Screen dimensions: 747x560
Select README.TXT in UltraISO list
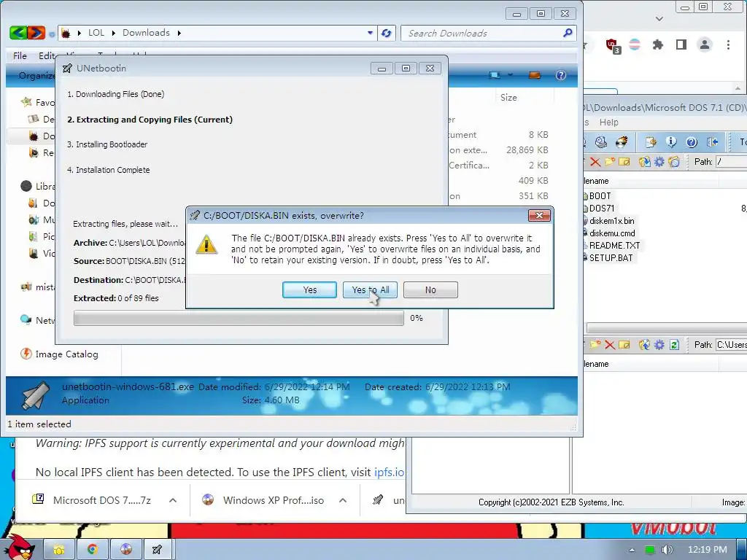614,246
